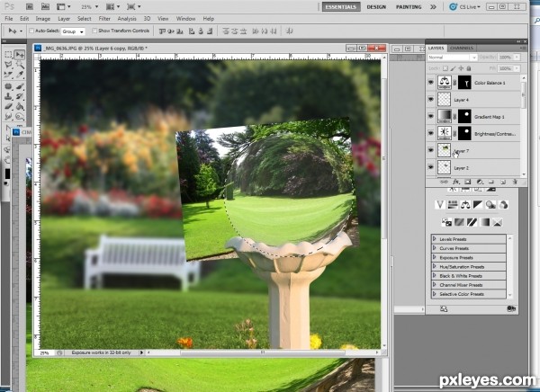Viewport: 540px width, 392px height.
Task: Select the Paint Bucket tool
Action: point(20,106)
